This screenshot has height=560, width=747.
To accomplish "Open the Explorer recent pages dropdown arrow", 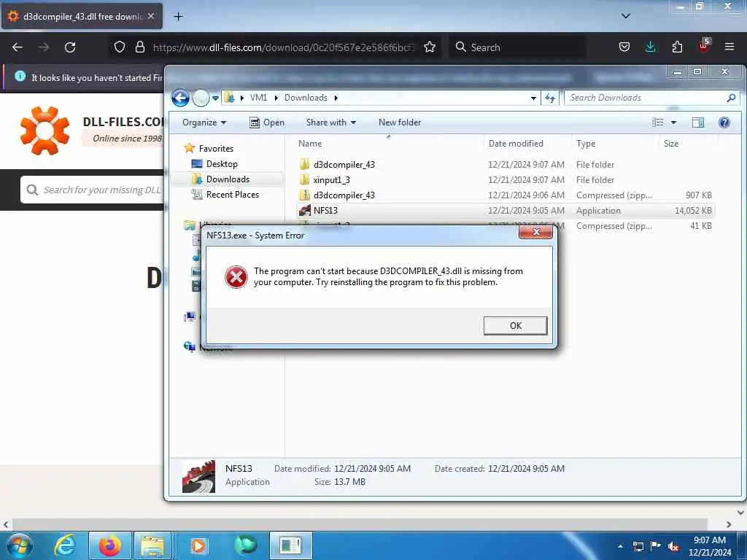I will pos(215,98).
